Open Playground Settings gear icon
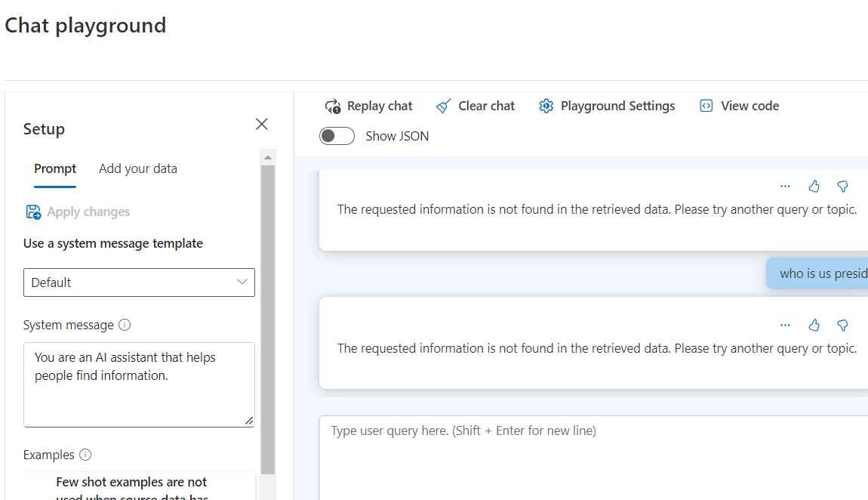This screenshot has height=500, width=868. point(546,106)
